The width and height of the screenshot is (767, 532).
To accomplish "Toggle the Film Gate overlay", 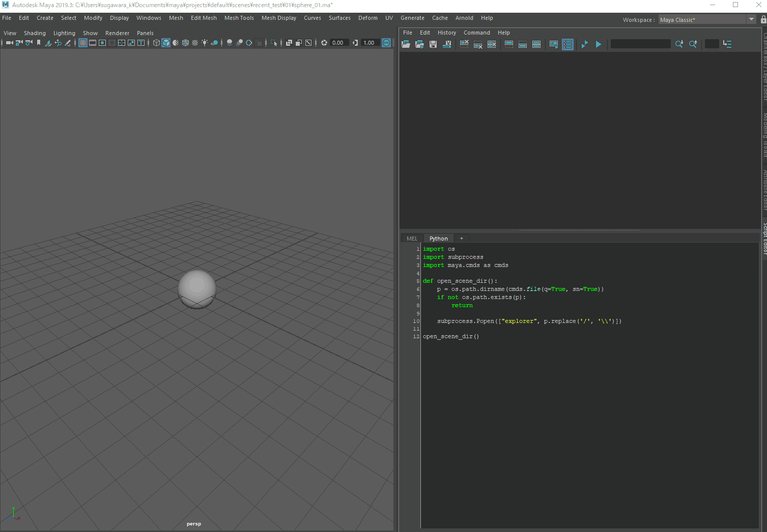I will [93, 43].
